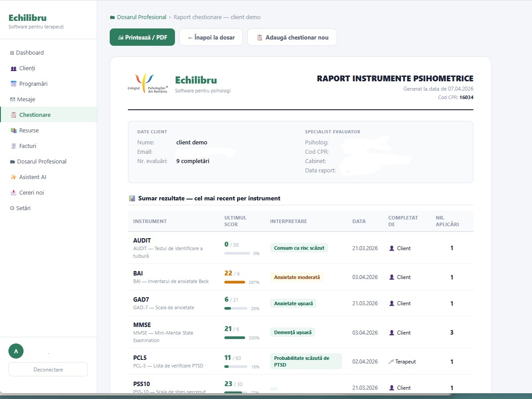Click Adaugă chestionar nou button
Image resolution: width=532 pixels, height=399 pixels.
(x=292, y=37)
